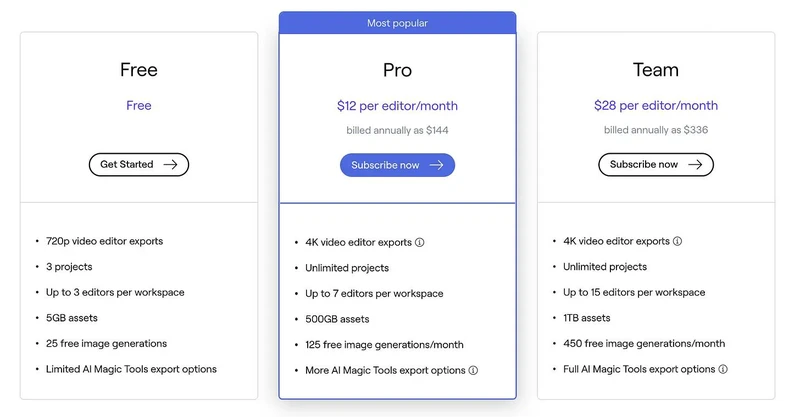Click 720p video editor exports feature
800x417 pixels.
coord(104,241)
